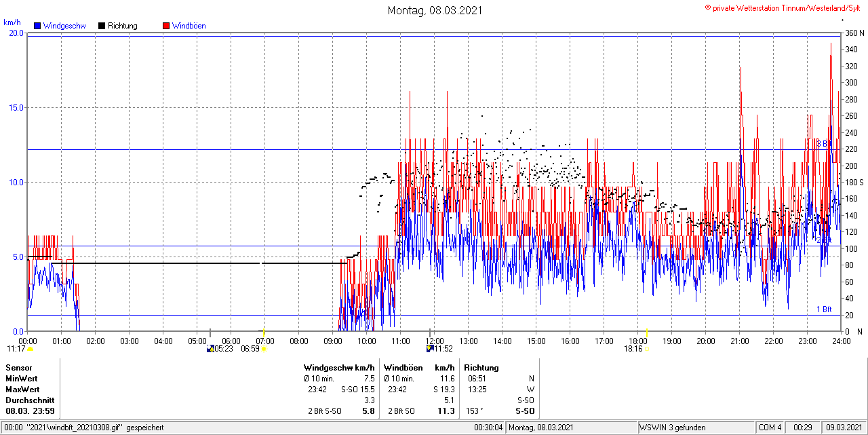Click the status bar date Montag, 08.03.2021

click(542, 428)
